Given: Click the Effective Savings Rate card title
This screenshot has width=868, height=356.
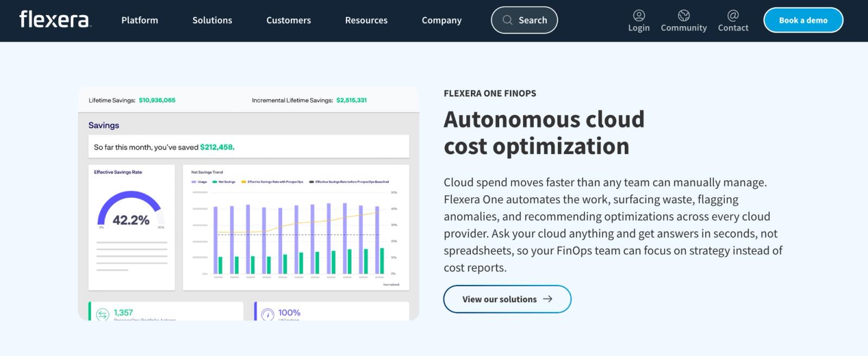Looking at the screenshot, I should click(x=118, y=172).
